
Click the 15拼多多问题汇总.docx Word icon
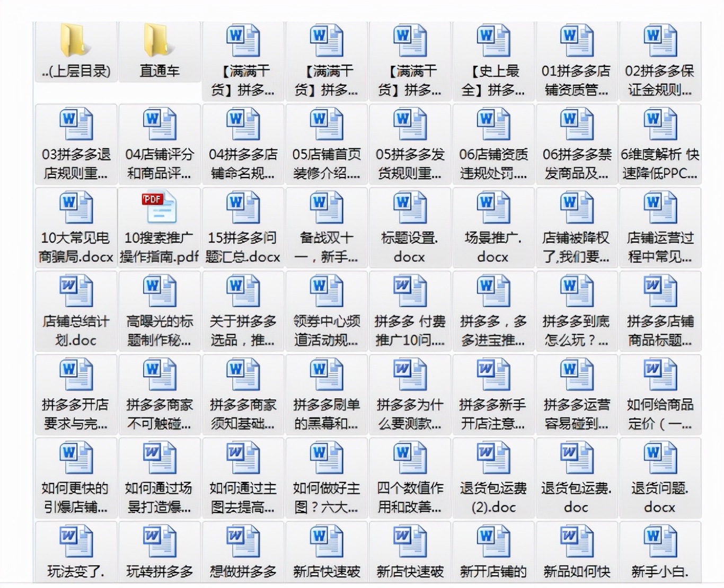click(243, 207)
